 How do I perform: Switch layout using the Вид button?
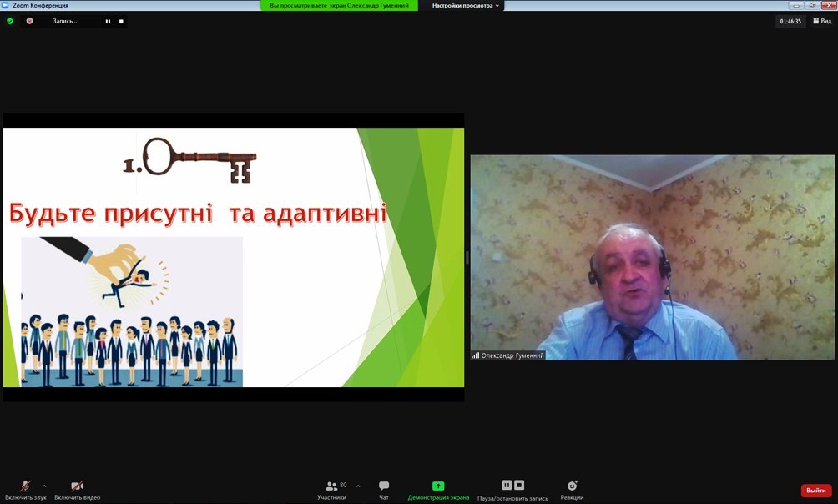click(x=821, y=21)
